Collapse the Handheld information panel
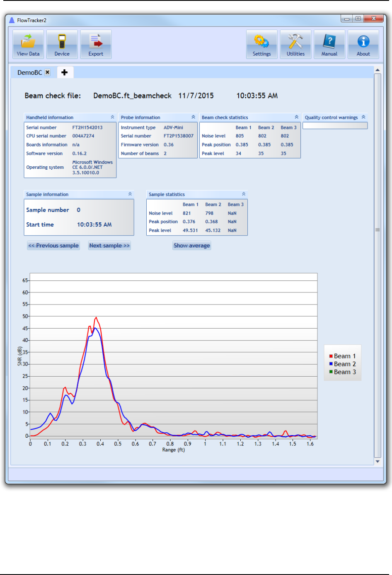 (112, 117)
